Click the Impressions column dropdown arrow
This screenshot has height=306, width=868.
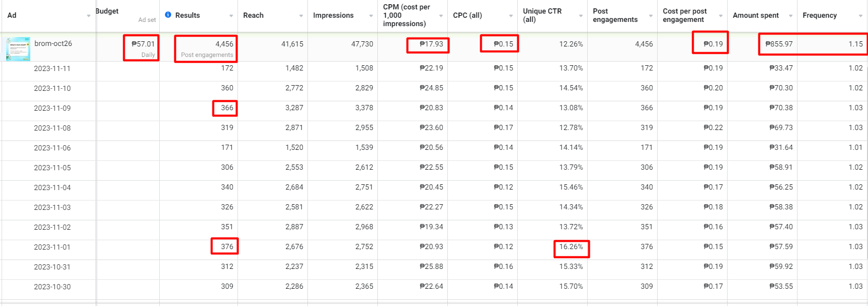pos(371,16)
